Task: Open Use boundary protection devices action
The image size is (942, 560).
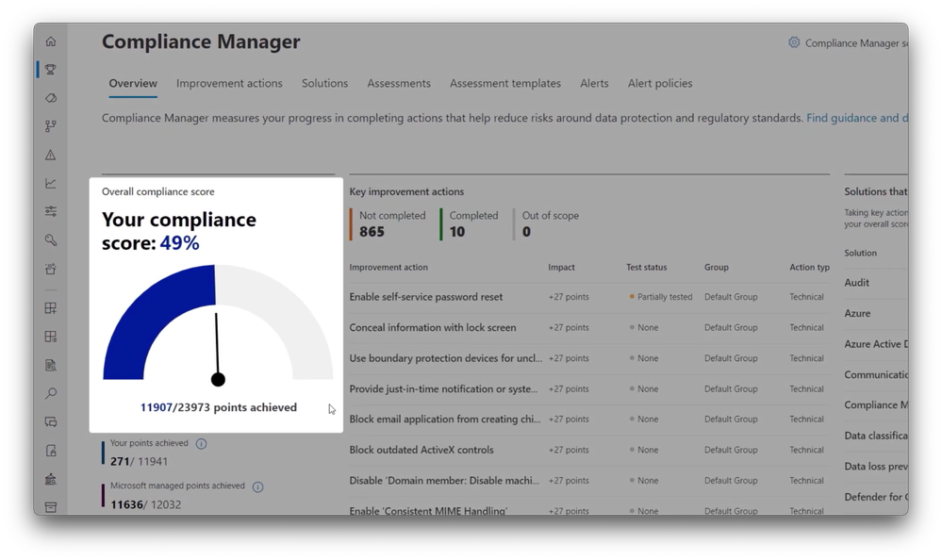Action: 446,358
